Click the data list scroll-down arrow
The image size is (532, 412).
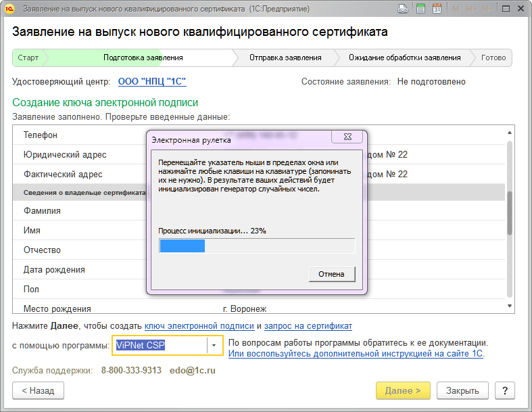510,306
